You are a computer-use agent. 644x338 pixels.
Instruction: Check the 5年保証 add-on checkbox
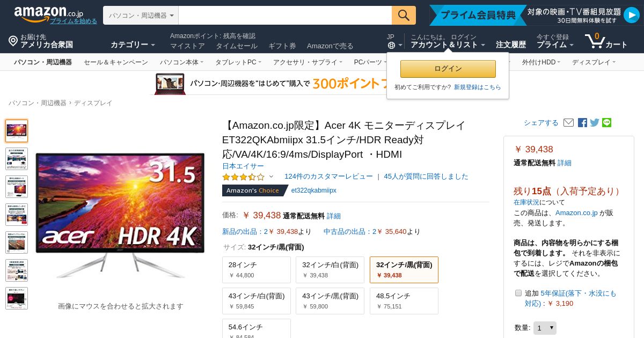coord(518,293)
